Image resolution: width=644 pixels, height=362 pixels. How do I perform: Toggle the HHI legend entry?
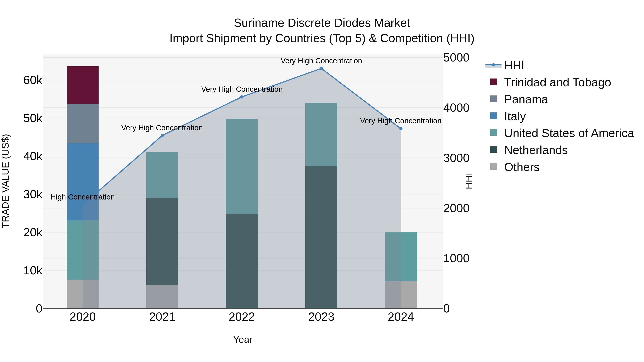(x=505, y=65)
